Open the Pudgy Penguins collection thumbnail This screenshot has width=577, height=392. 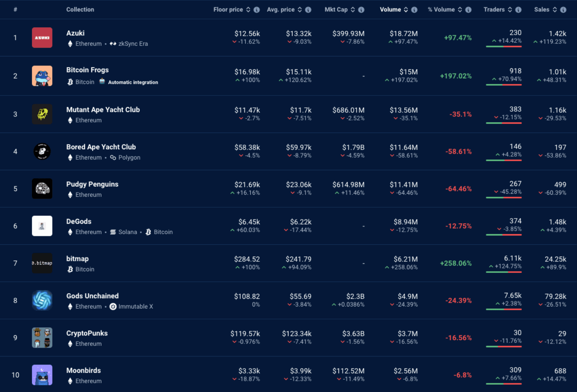coord(42,189)
